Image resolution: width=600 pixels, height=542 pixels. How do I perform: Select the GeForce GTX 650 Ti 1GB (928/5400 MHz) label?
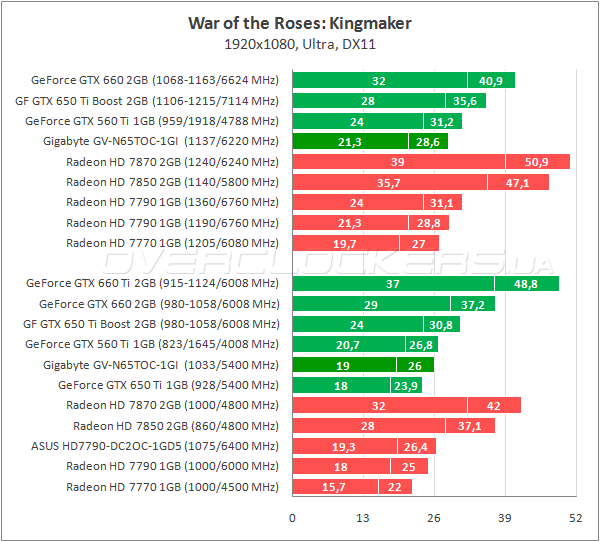point(168,385)
